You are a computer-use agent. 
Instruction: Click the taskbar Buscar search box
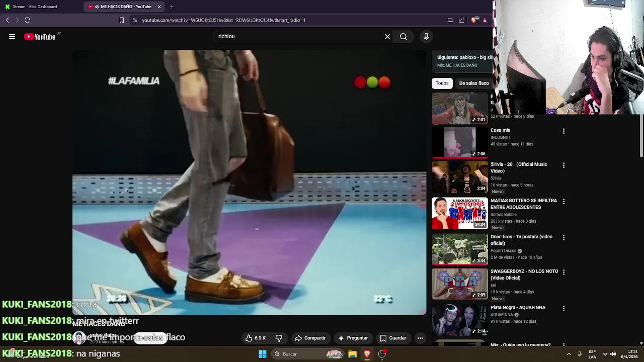coord(308,354)
